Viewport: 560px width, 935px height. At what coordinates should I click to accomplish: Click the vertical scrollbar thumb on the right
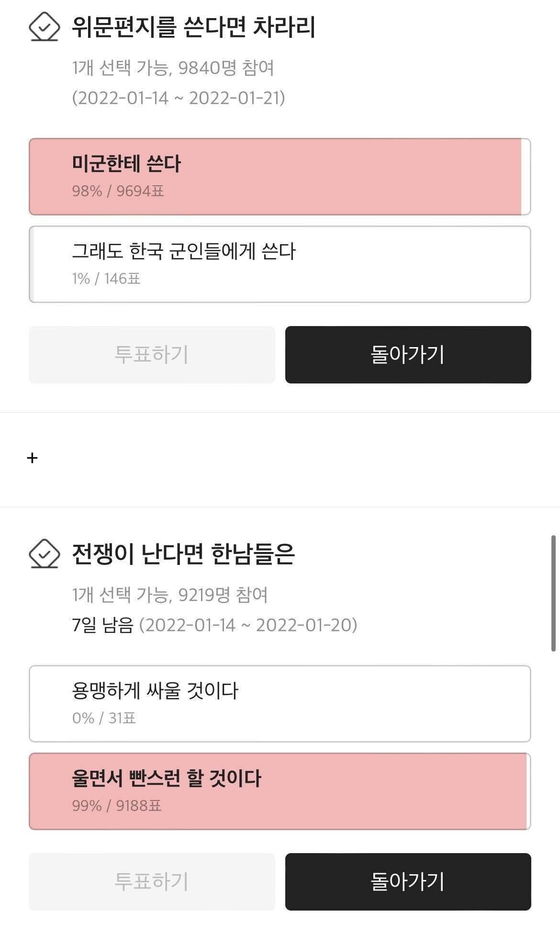point(553,593)
